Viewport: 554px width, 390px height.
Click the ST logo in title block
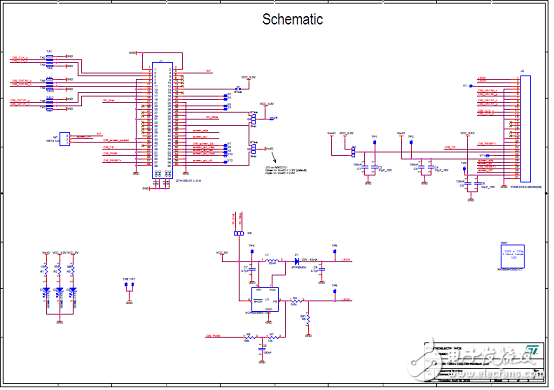[532, 350]
